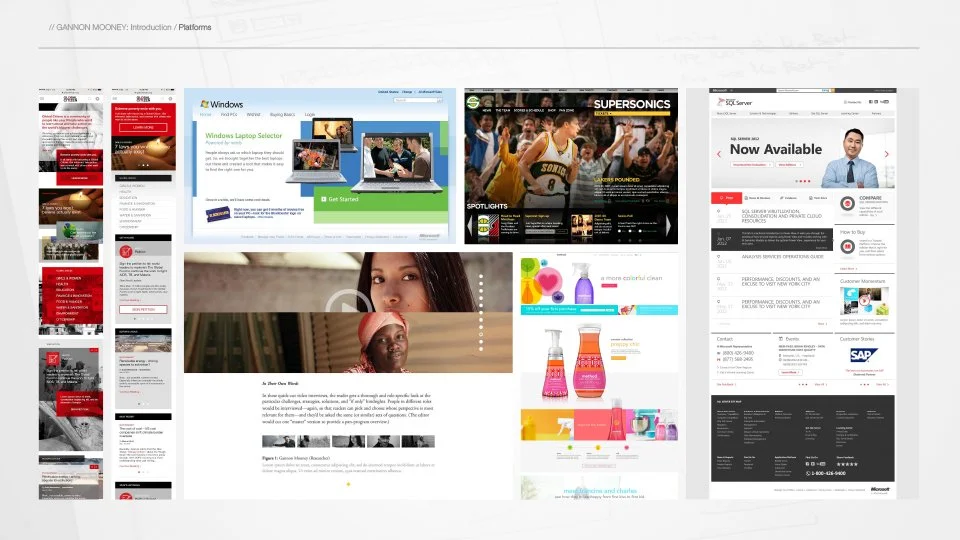Click the LAKERS POUNDED headline

(617, 180)
